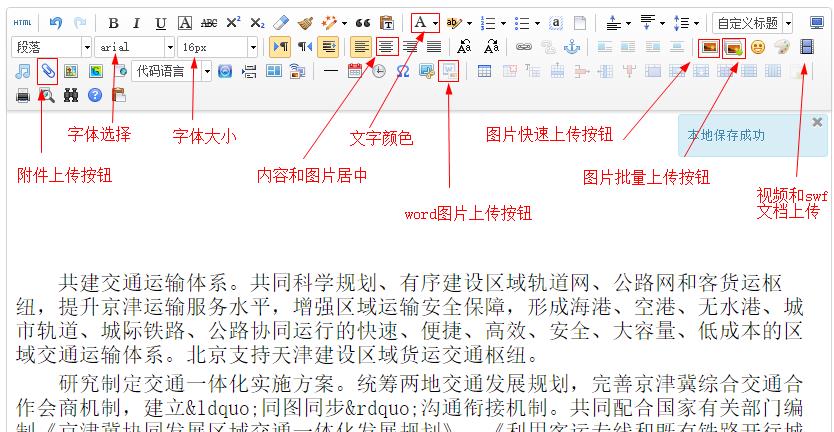Open the arial font family dropdown

pyautogui.click(x=170, y=47)
